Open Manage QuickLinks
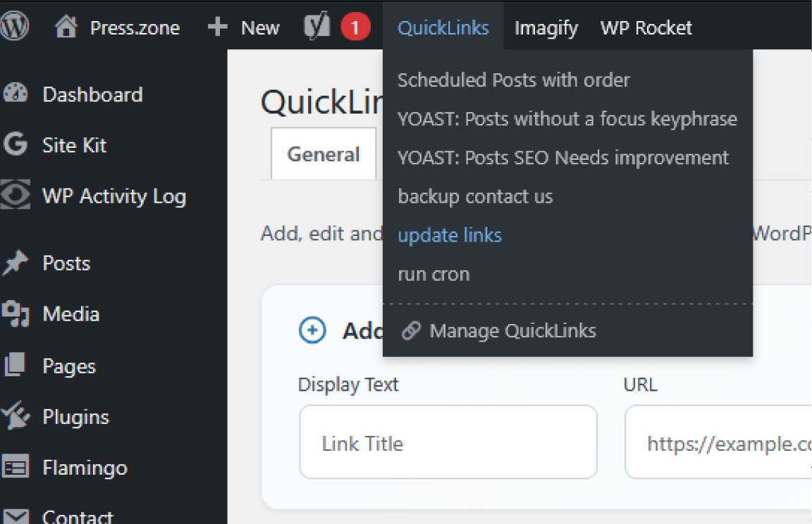The width and height of the screenshot is (812, 524). point(512,330)
